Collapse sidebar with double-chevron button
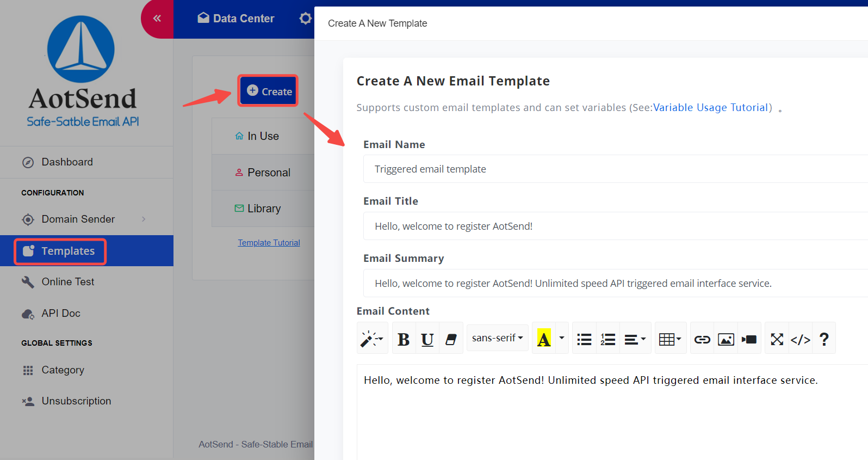The height and width of the screenshot is (460, 868). (157, 19)
